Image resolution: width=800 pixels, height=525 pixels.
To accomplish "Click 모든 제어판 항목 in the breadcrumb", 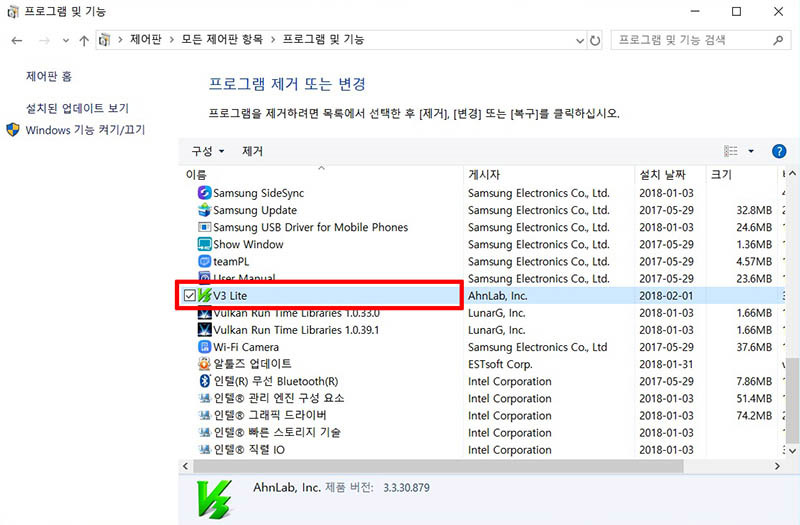I will (x=222, y=40).
